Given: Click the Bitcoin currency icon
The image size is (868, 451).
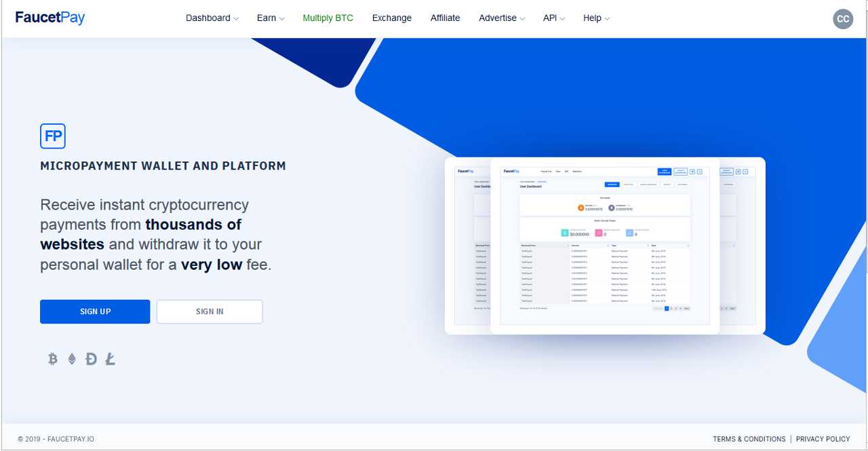Looking at the screenshot, I should pos(52,359).
